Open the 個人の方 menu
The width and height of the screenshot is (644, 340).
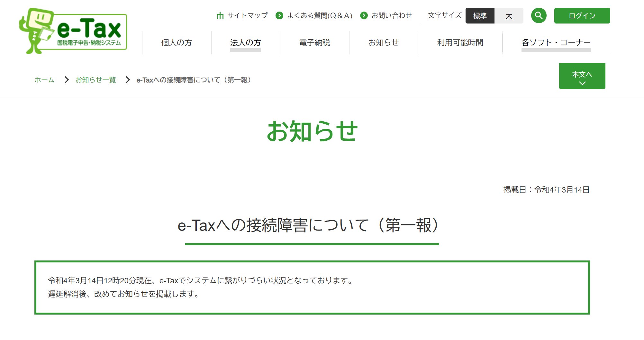(177, 42)
